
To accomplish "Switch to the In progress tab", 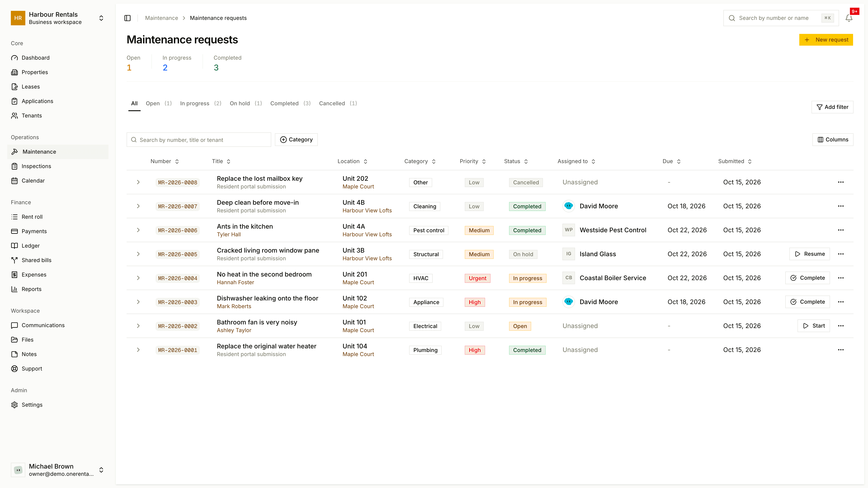I will (x=200, y=103).
